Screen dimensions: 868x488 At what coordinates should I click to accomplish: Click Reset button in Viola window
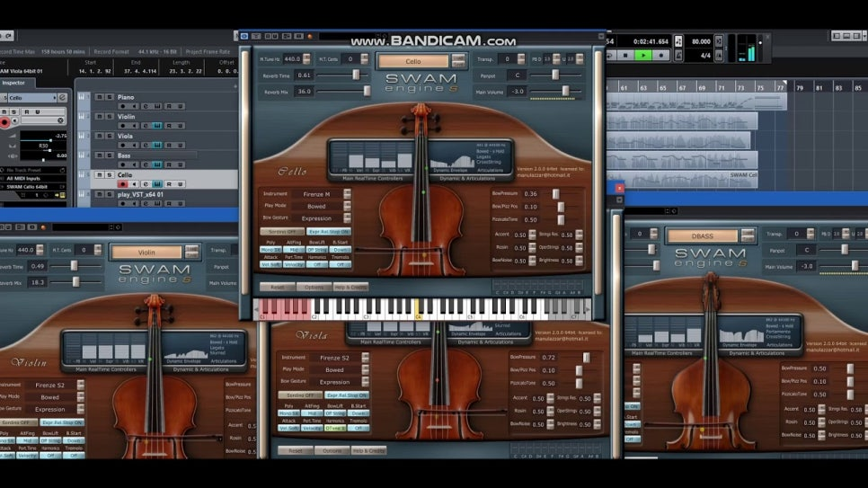click(296, 450)
